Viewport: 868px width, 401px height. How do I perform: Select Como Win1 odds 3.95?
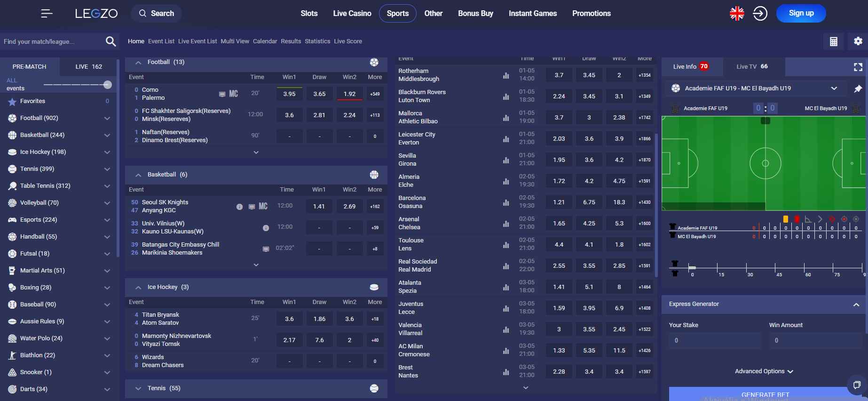289,94
